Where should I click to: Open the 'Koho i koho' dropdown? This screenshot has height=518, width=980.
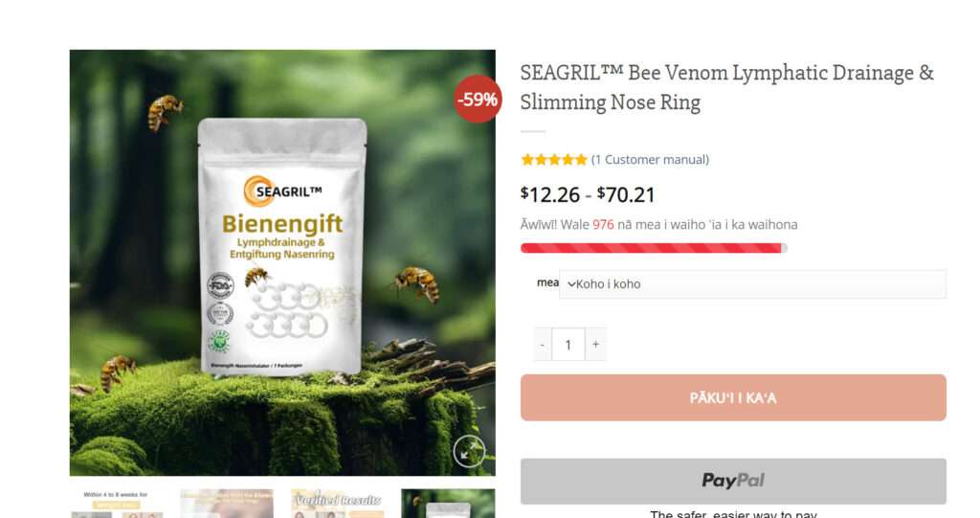[752, 284]
